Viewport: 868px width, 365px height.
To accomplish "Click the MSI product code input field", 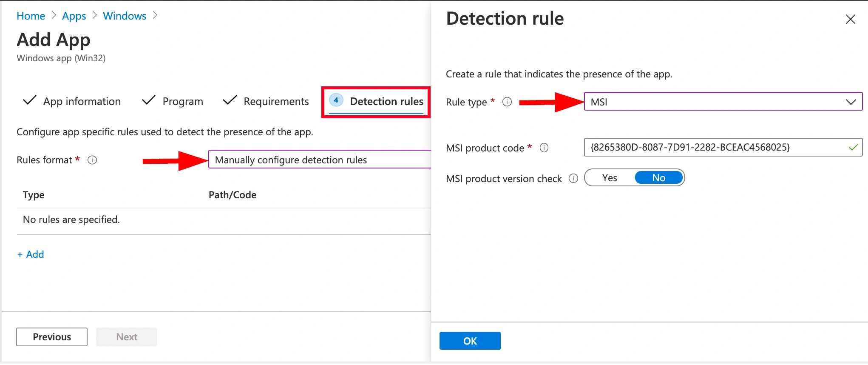I will [x=714, y=148].
